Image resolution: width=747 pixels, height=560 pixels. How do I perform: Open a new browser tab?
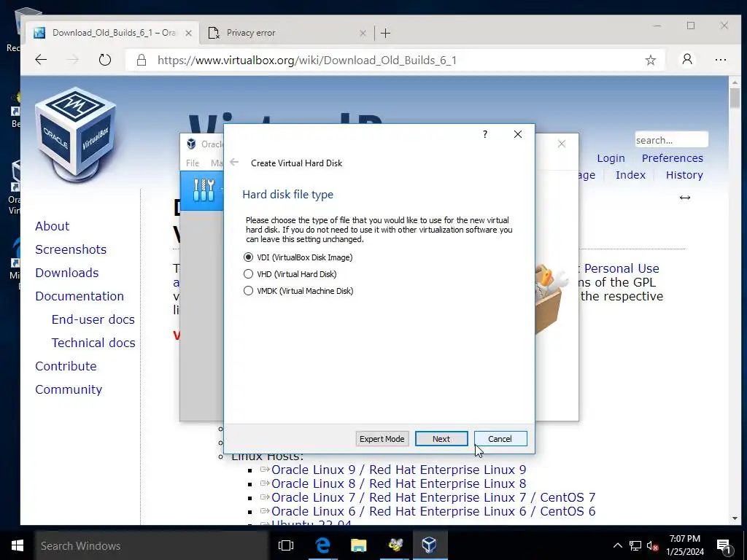click(386, 33)
